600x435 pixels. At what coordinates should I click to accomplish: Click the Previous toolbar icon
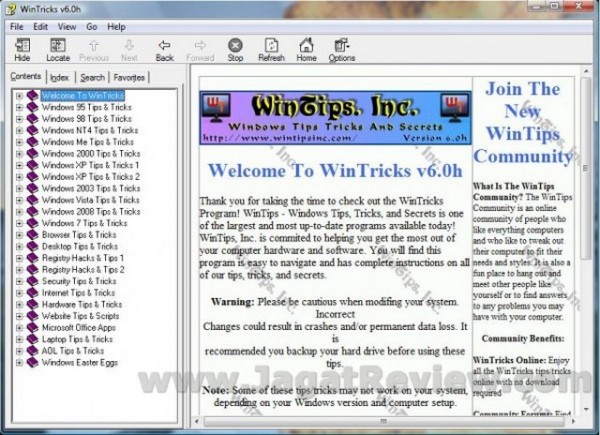(x=94, y=50)
